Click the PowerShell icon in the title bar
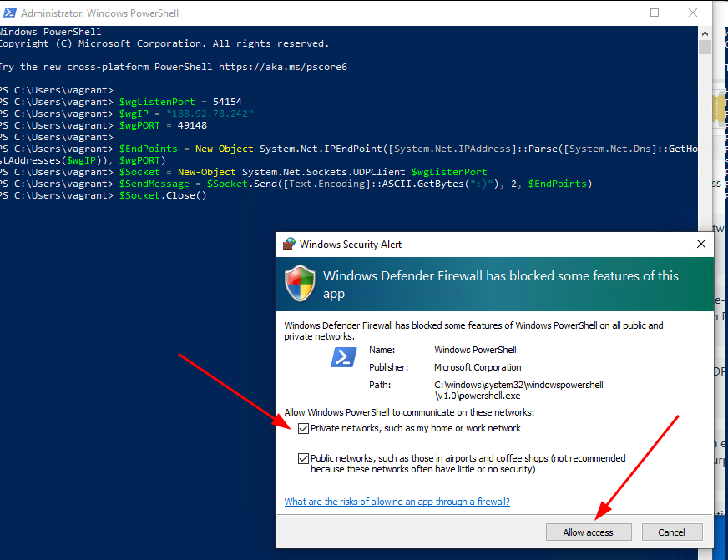The height and width of the screenshot is (560, 728). 8,13
